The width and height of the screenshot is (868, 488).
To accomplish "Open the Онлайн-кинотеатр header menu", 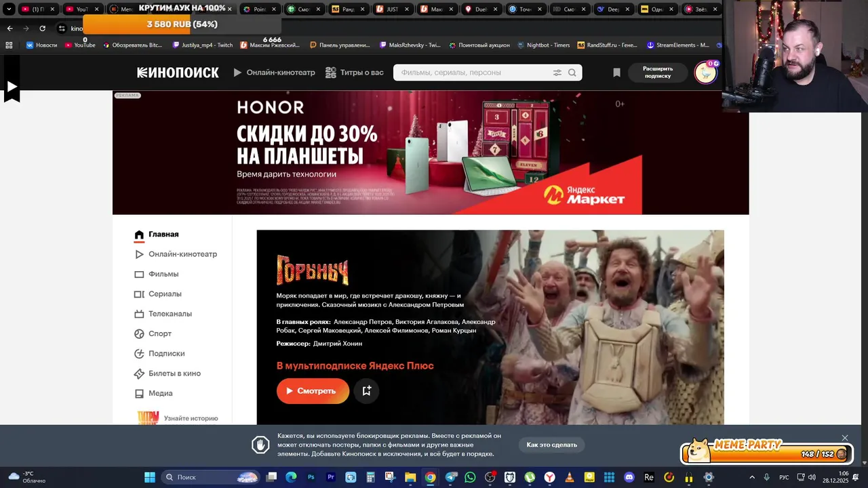I will click(274, 73).
